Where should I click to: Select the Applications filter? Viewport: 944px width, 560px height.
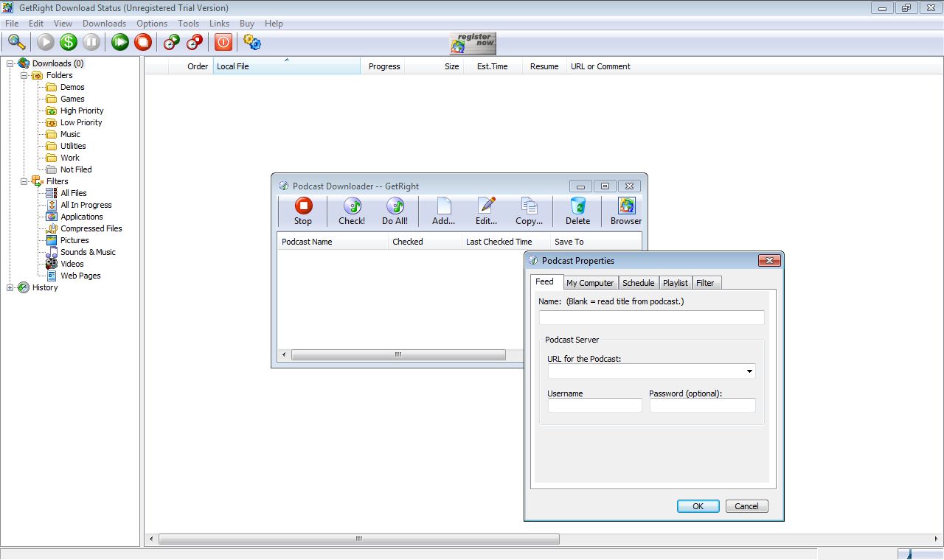tap(82, 217)
